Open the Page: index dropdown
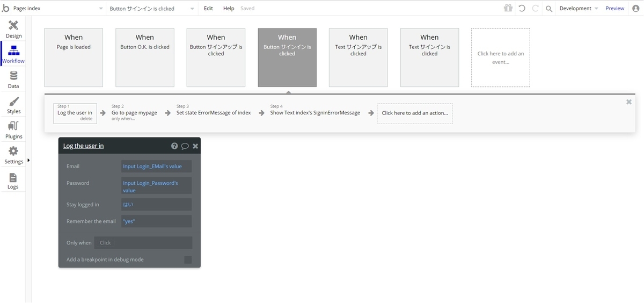Screen dimensions: 644x303 click(x=58, y=9)
